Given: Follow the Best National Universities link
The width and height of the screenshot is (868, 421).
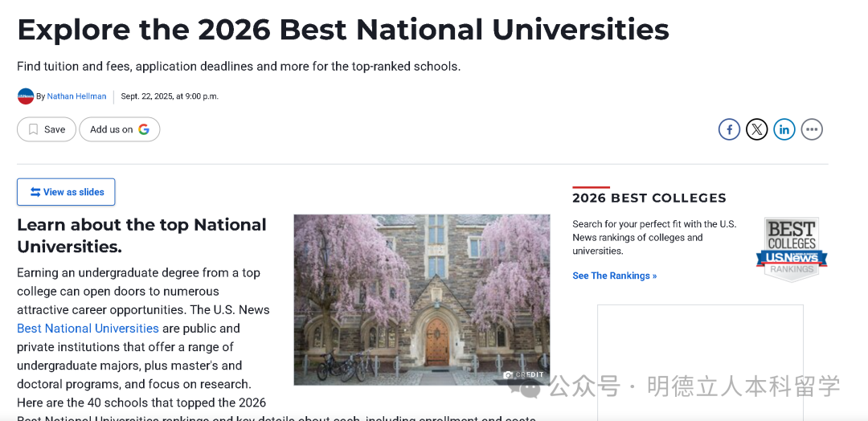Looking at the screenshot, I should [88, 329].
